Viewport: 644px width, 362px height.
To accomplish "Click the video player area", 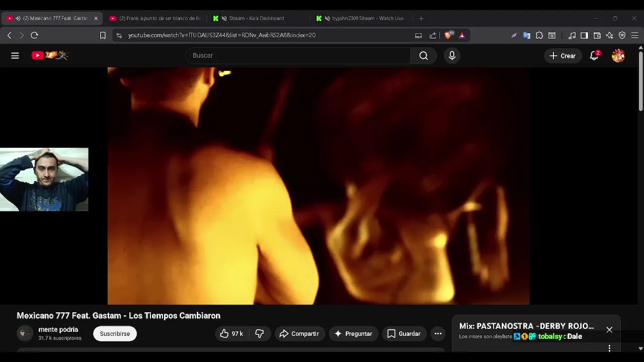I will [x=318, y=186].
